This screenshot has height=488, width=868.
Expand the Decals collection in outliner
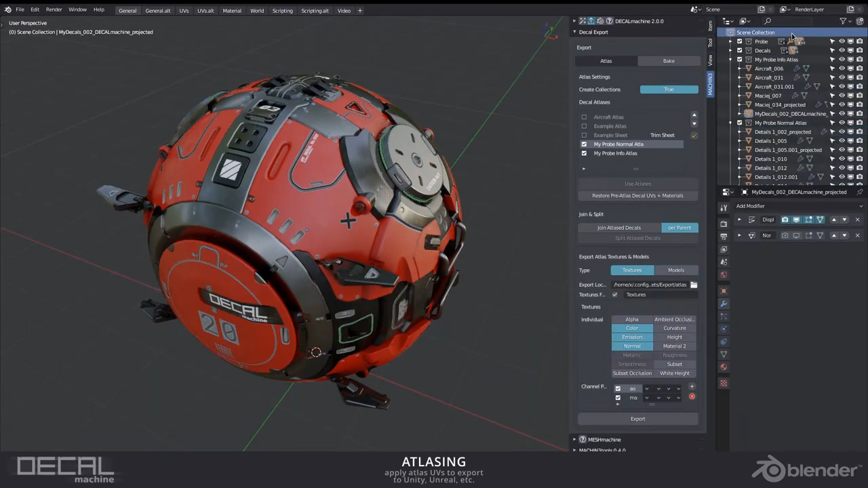click(x=731, y=50)
